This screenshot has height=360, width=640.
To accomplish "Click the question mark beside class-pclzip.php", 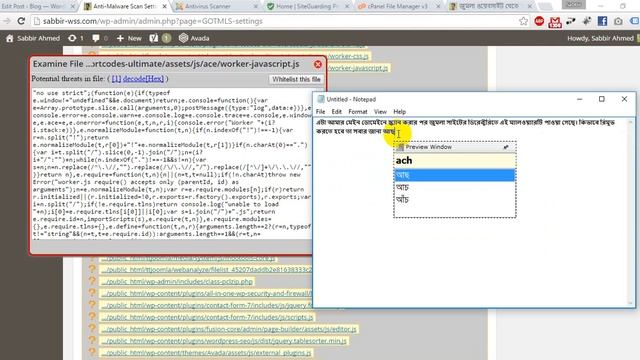I will tap(92, 281).
